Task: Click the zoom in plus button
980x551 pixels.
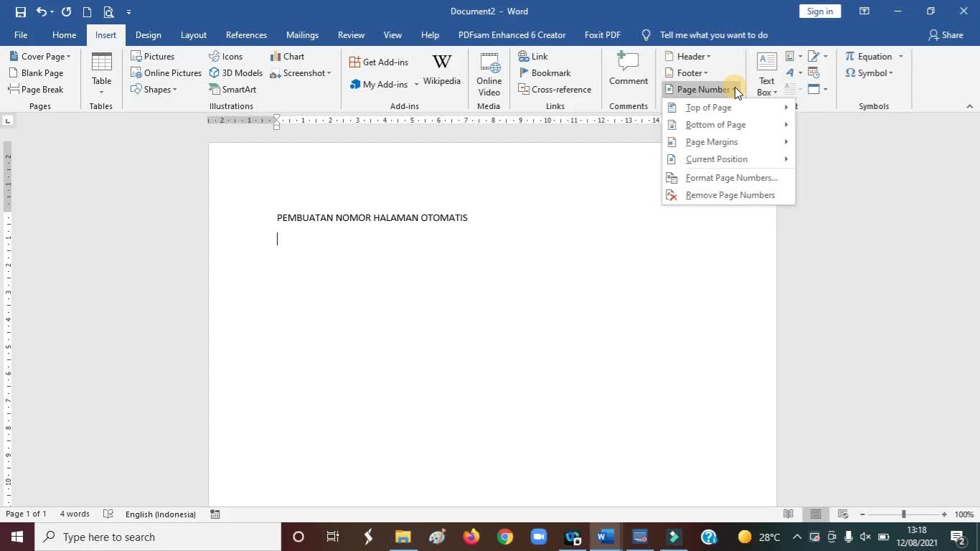Action: [944, 514]
